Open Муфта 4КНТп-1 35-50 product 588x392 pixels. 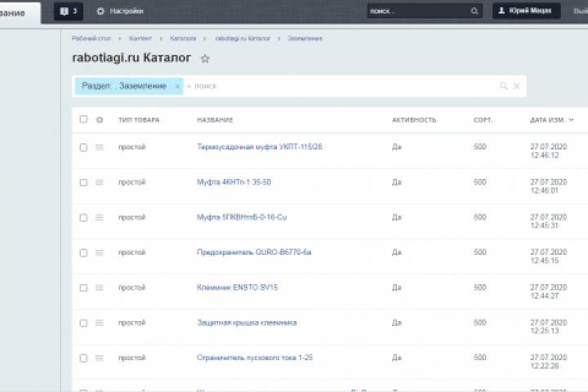pyautogui.click(x=234, y=182)
